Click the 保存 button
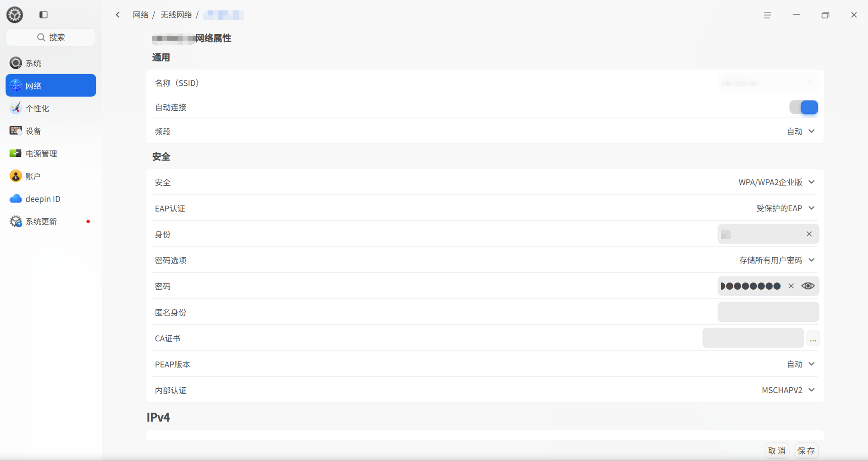 click(x=806, y=451)
